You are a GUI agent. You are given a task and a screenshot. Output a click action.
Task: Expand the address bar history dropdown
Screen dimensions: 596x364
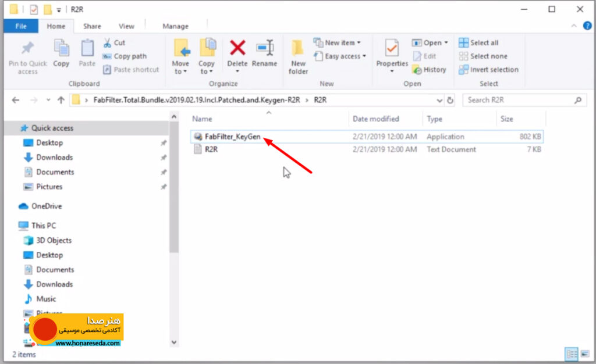(x=439, y=101)
